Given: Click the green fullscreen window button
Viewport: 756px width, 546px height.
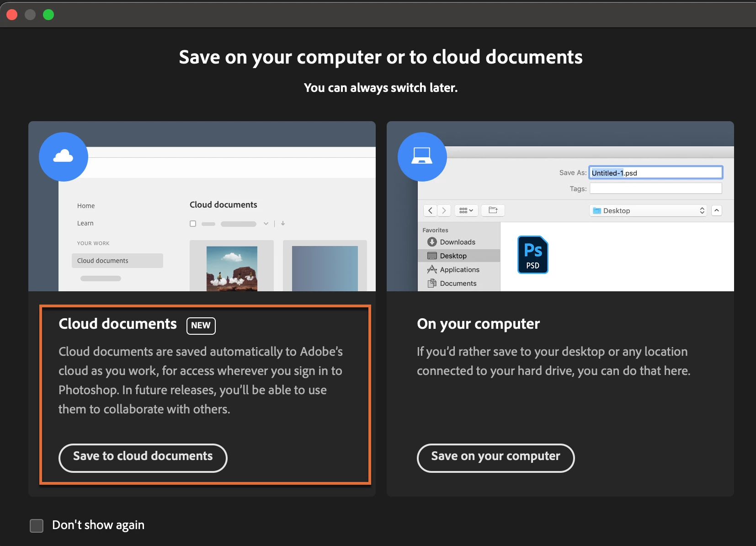Looking at the screenshot, I should (48, 15).
